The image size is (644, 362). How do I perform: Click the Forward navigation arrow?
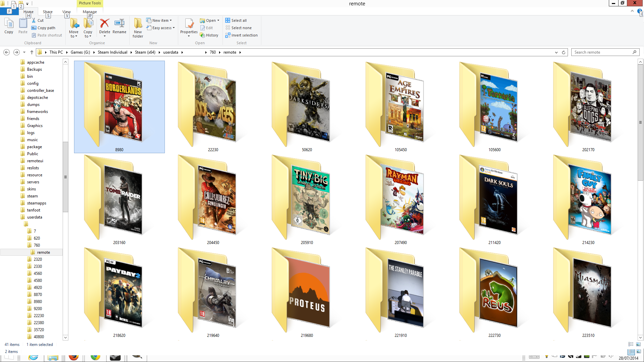[x=16, y=52]
